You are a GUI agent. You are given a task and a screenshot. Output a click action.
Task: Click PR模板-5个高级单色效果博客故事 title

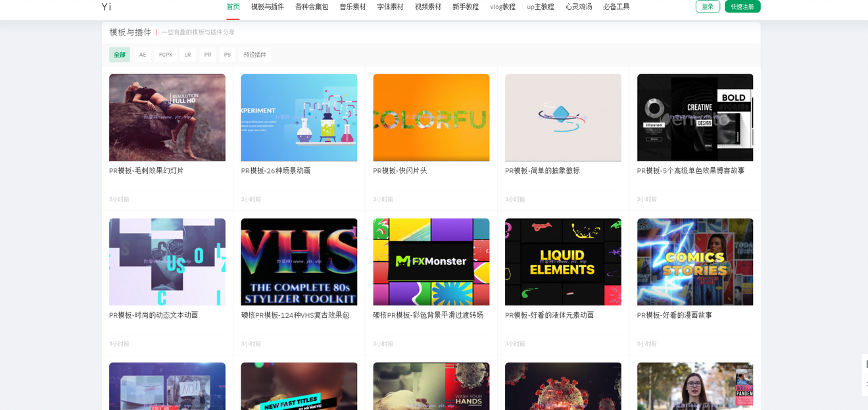coord(691,170)
